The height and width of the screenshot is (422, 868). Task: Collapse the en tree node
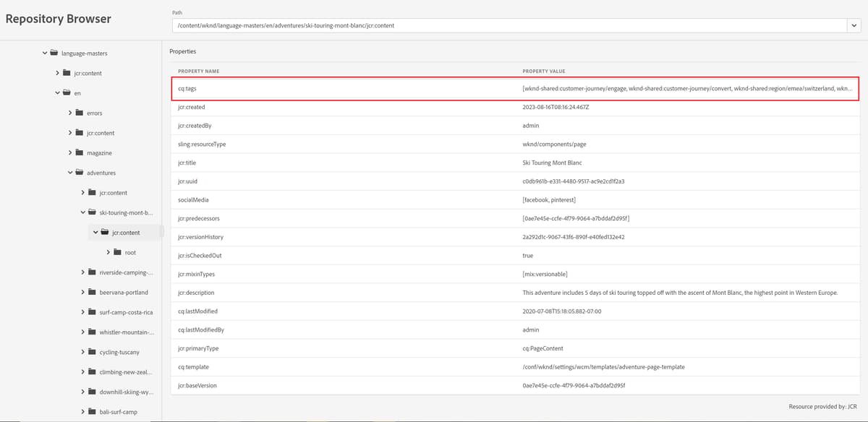(57, 92)
